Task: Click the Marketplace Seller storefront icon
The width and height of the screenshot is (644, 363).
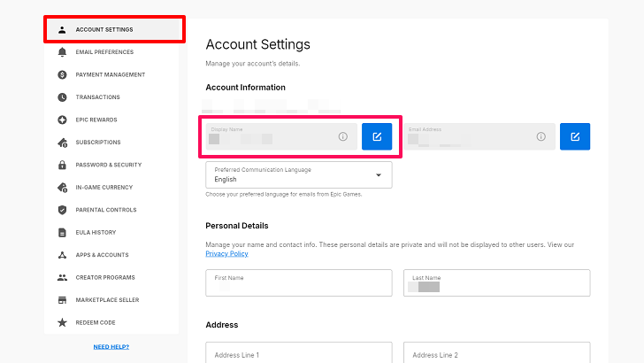Action: (62, 299)
